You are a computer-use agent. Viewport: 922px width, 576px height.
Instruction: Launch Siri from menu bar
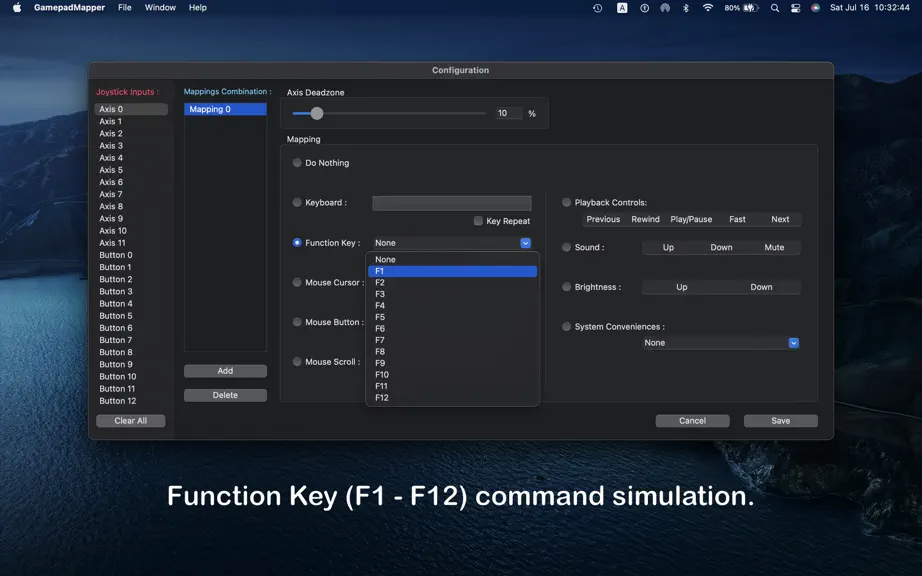815,8
